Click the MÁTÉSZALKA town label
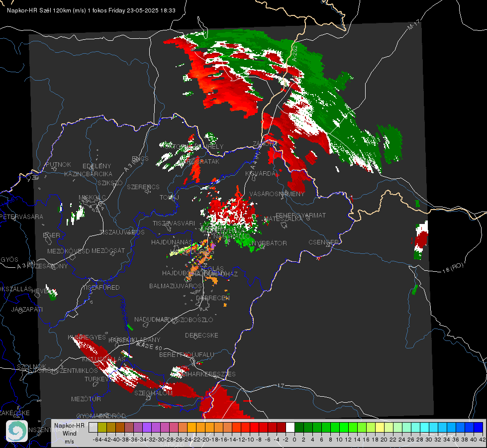This screenshot has height=448, width=487. [283, 219]
